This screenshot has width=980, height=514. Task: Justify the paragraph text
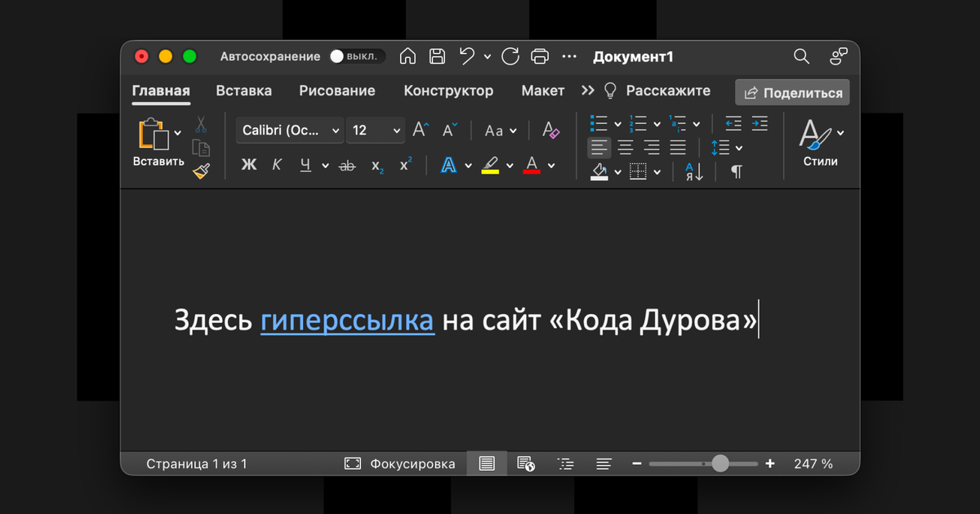678,148
